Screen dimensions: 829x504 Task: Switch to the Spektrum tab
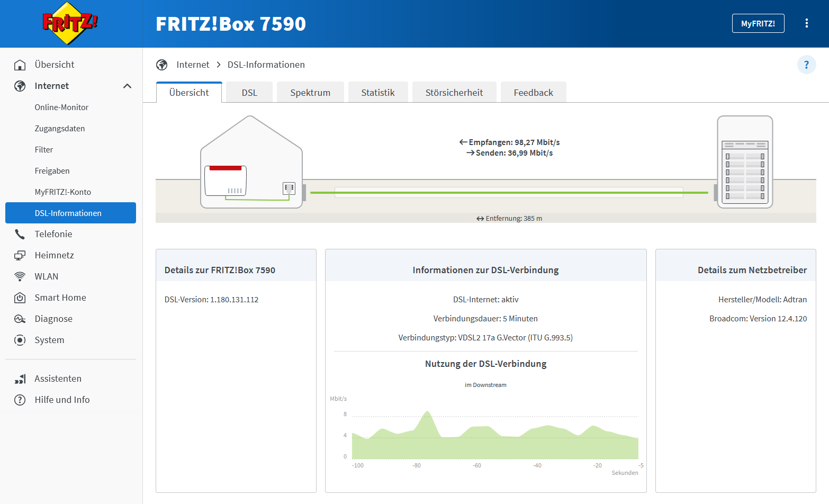coord(310,93)
